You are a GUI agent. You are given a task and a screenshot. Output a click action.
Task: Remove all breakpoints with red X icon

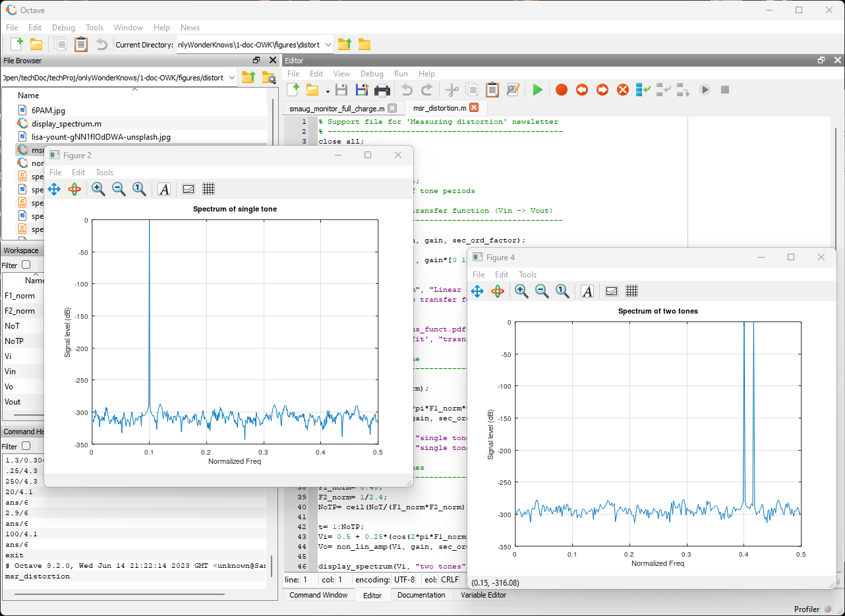[622, 90]
